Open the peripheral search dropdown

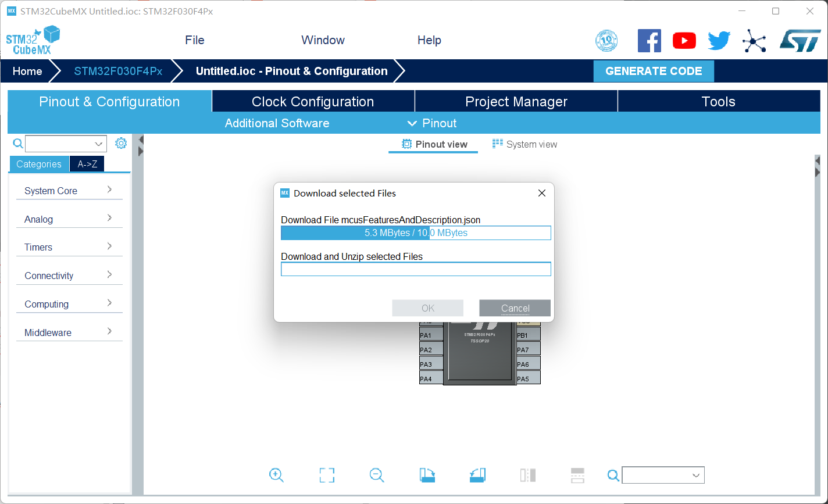[98, 144]
